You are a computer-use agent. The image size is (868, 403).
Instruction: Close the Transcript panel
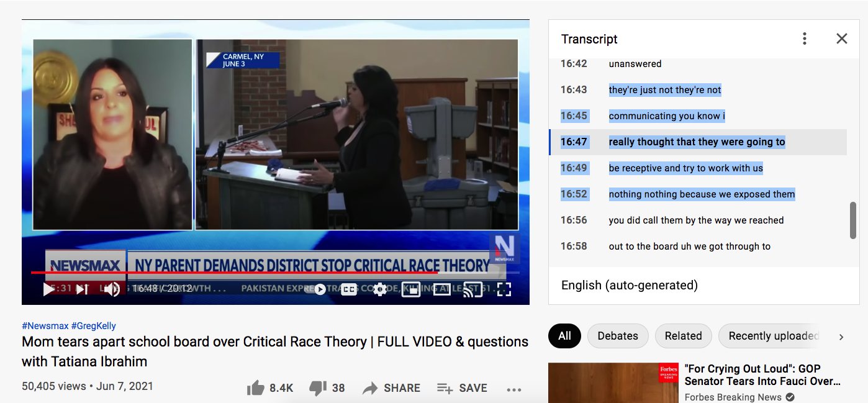click(x=842, y=38)
